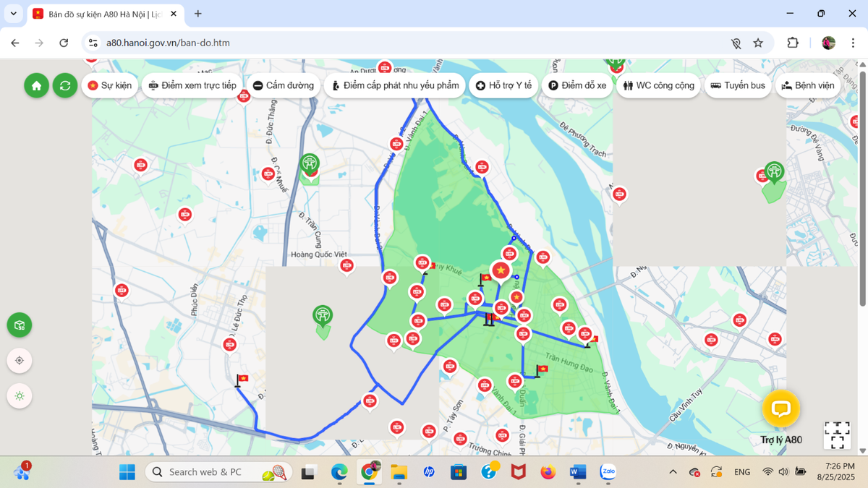Show Điểm xem trực tiếp locations
The height and width of the screenshot is (488, 868).
point(192,85)
